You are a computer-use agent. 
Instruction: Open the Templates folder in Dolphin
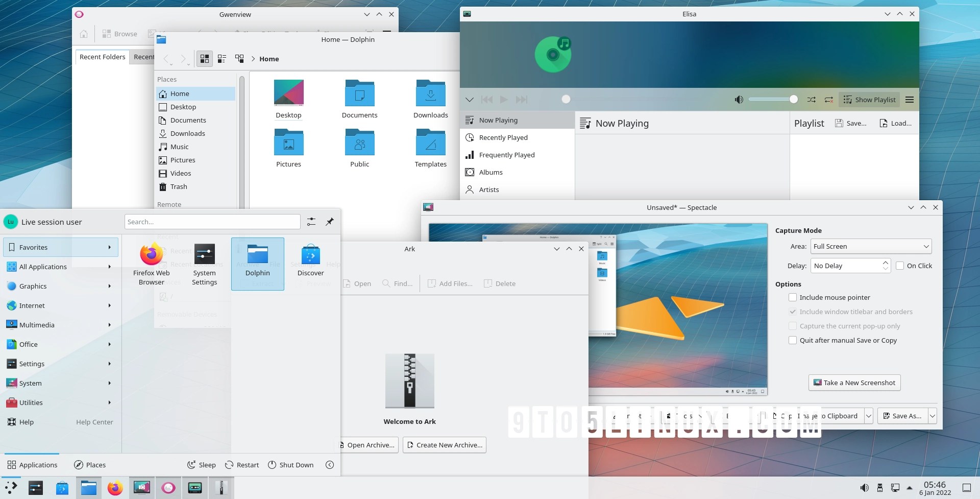[431, 148]
